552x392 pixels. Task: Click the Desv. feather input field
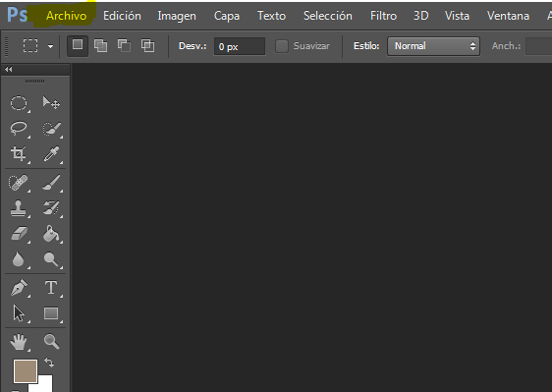(240, 46)
